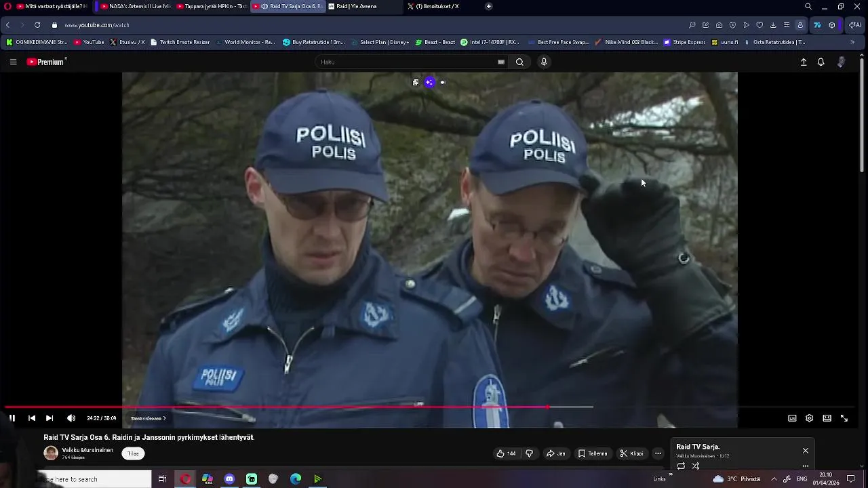Expand hidden bookmarks chevron
The height and width of the screenshot is (488, 868).
coord(852,42)
